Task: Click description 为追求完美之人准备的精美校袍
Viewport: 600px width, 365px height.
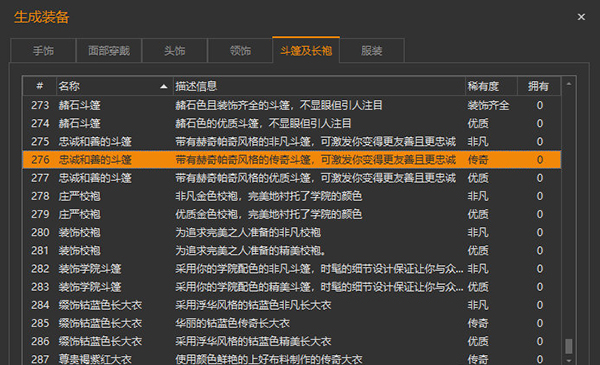Action: point(251,251)
